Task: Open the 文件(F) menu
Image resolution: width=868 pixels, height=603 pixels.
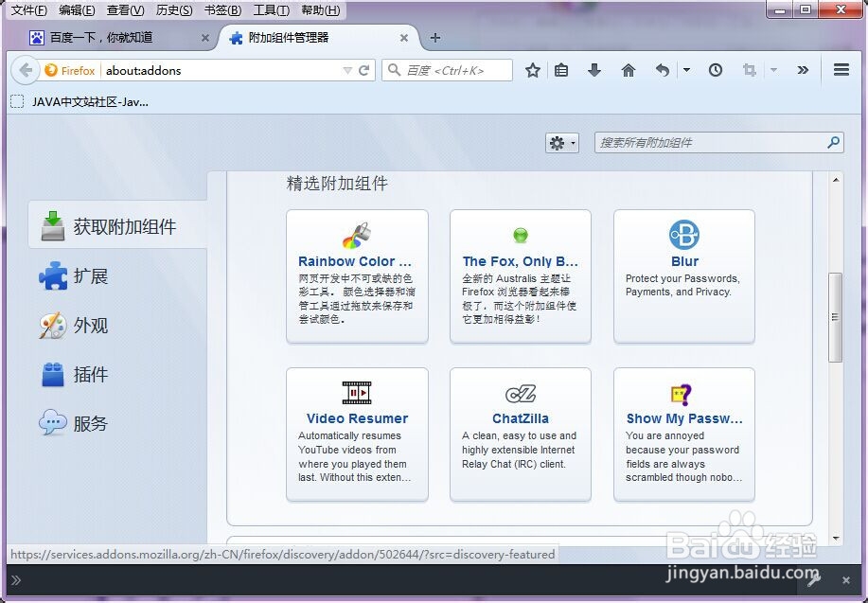Action: pos(29,10)
